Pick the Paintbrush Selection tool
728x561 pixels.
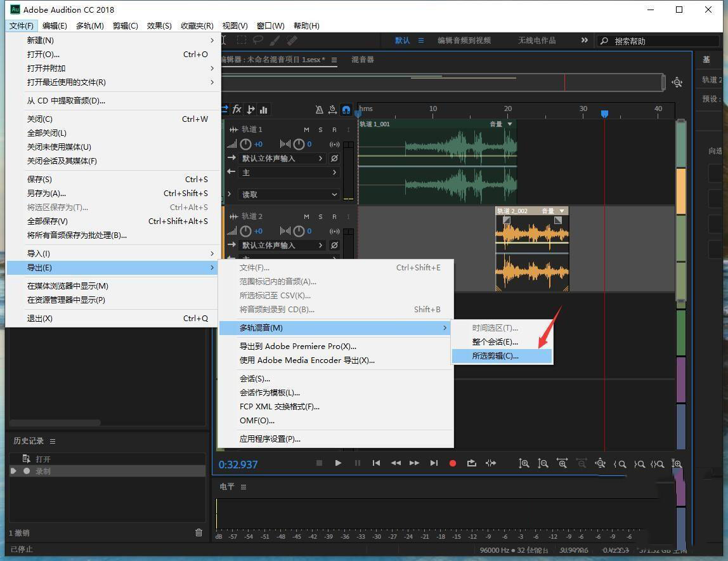(x=275, y=41)
